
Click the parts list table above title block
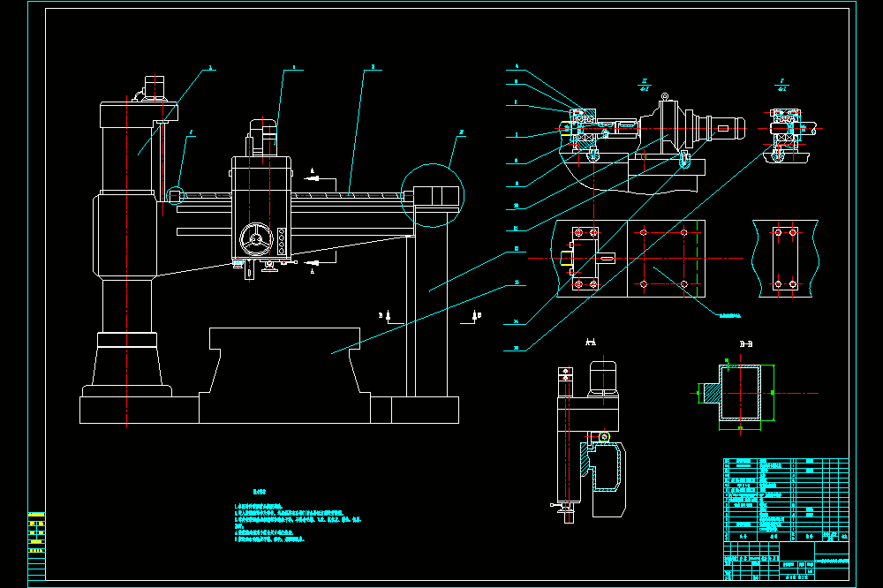(x=786, y=501)
